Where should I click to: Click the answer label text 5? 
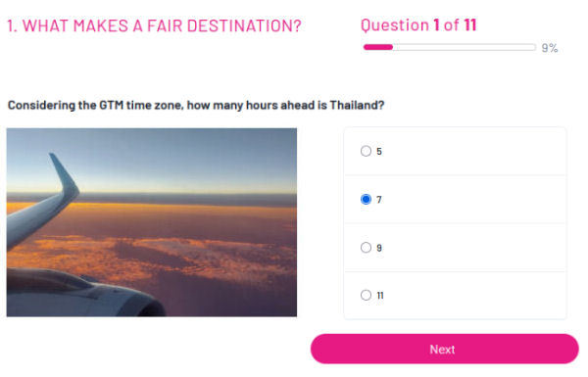tap(379, 152)
